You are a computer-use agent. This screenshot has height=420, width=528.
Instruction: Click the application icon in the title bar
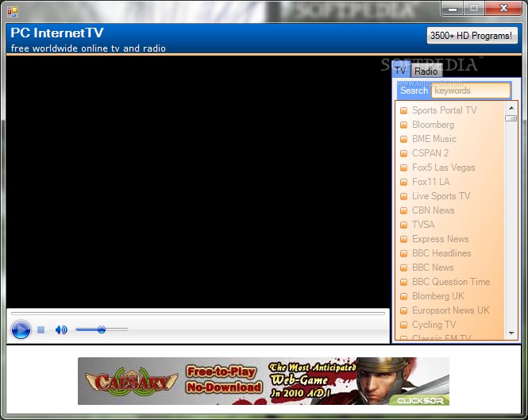13,12
